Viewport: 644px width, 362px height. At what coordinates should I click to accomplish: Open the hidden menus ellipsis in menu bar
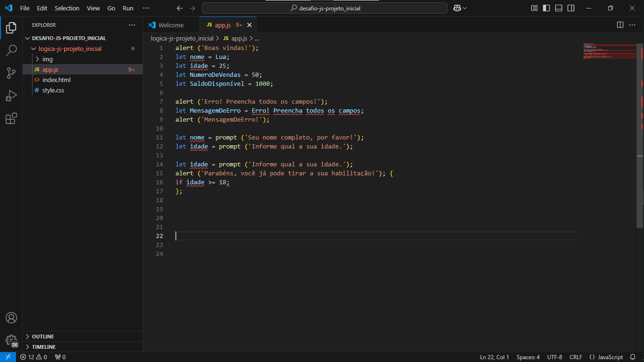click(146, 8)
